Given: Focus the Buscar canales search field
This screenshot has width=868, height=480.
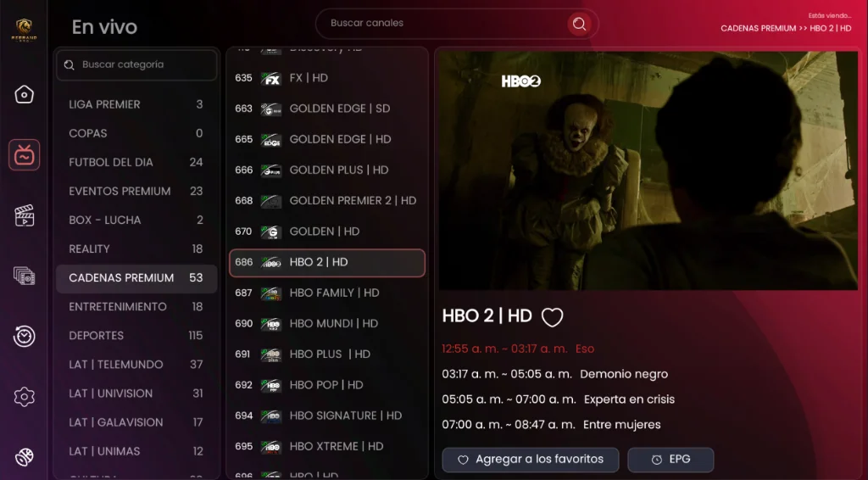Looking at the screenshot, I should point(457,24).
